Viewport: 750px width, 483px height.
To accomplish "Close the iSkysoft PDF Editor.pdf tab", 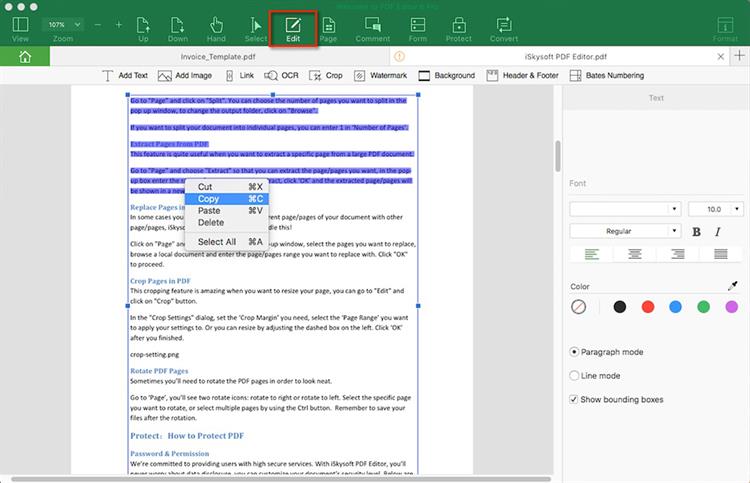I will [x=720, y=56].
